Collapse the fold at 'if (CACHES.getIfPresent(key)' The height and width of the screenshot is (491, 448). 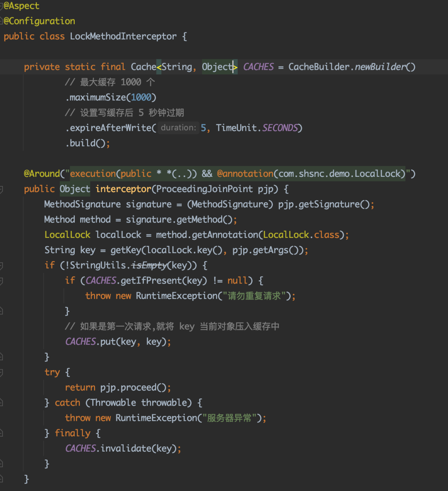(x=1, y=281)
